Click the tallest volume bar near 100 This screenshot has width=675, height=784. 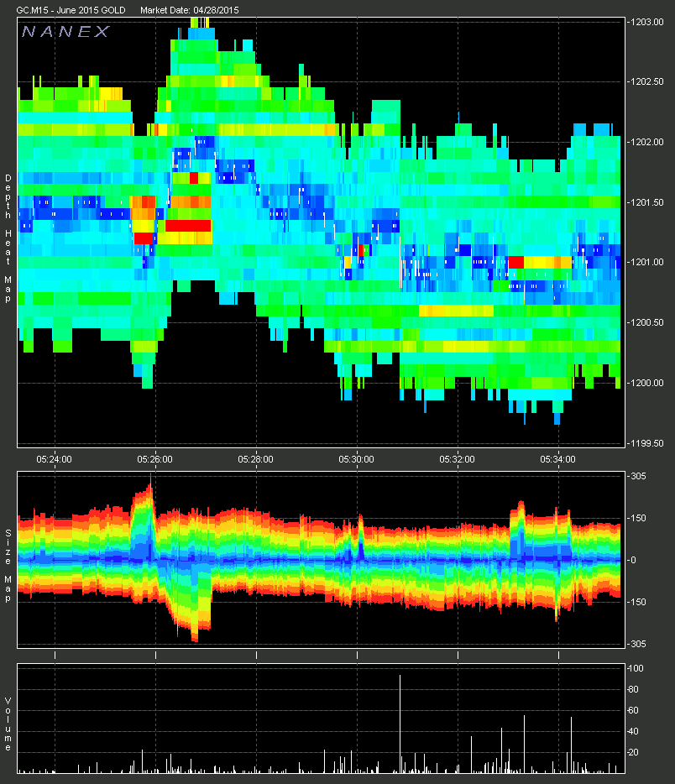coord(400,722)
